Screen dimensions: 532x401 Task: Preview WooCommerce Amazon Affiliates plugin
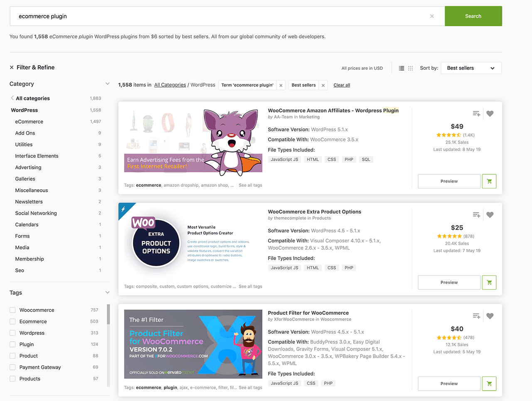(x=449, y=181)
